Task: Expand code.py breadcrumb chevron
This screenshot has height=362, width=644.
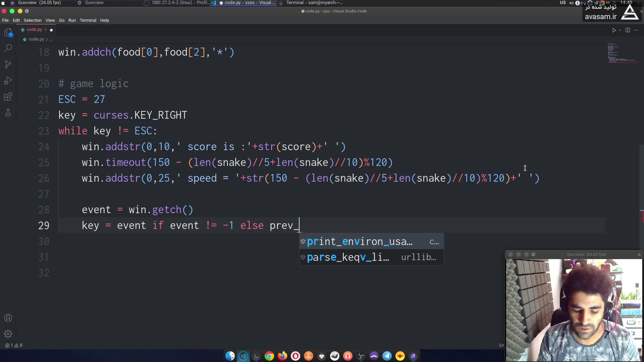Action: point(47,39)
